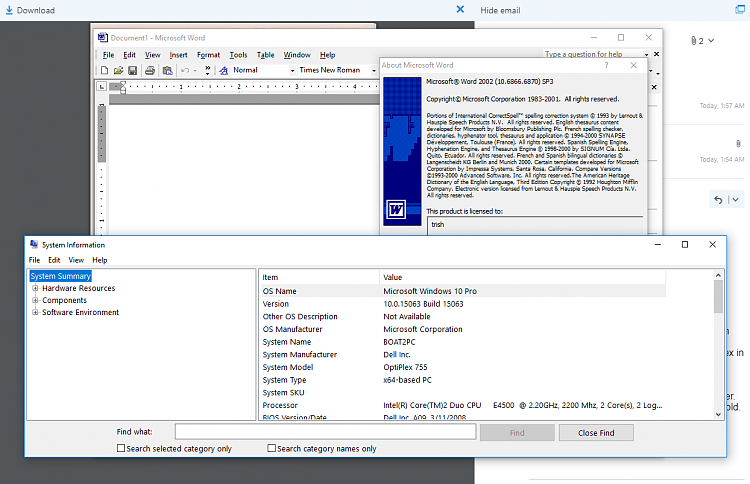Open the View menu in Word

coord(153,55)
